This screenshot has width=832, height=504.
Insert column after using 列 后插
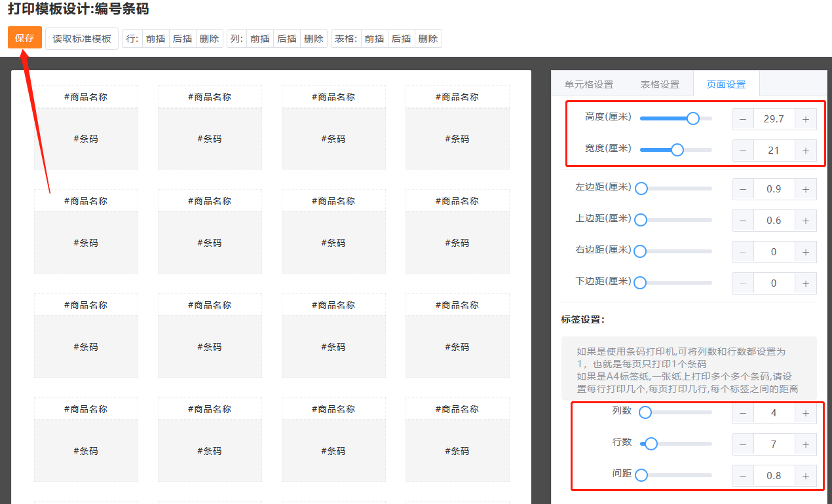point(287,39)
